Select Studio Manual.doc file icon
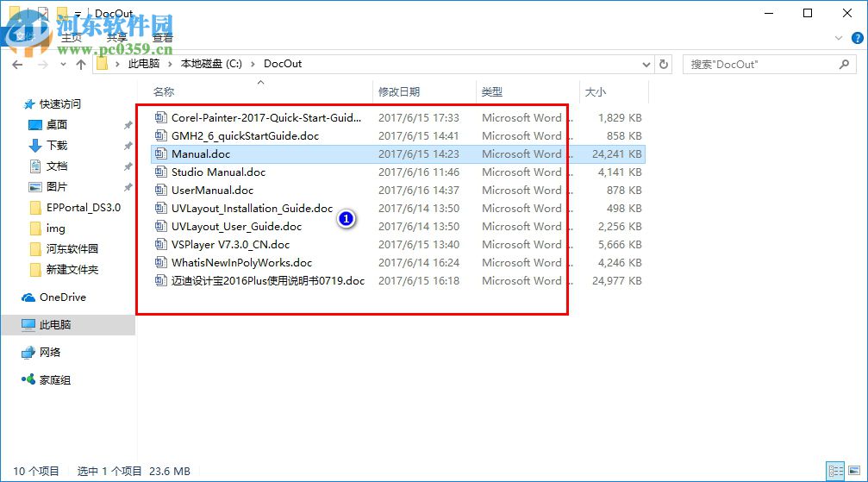Screen dimensions: 868x482 160,172
